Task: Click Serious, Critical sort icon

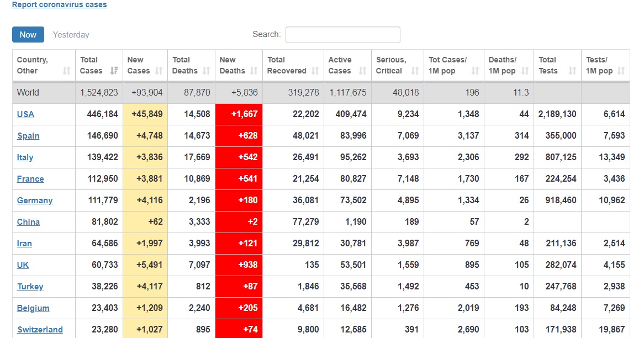Action: [x=415, y=71]
